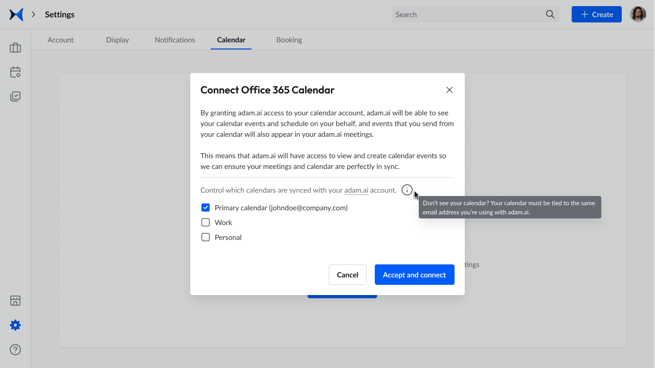655x368 pixels.
Task: Uncheck the Primary calendar checkbox
Action: [205, 208]
